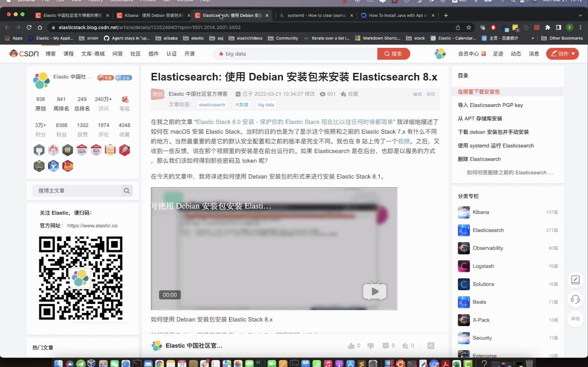Image resolution: width=588 pixels, height=367 pixels.
Task: Switch to the Kibana Debian install tab
Action: coord(154,15)
